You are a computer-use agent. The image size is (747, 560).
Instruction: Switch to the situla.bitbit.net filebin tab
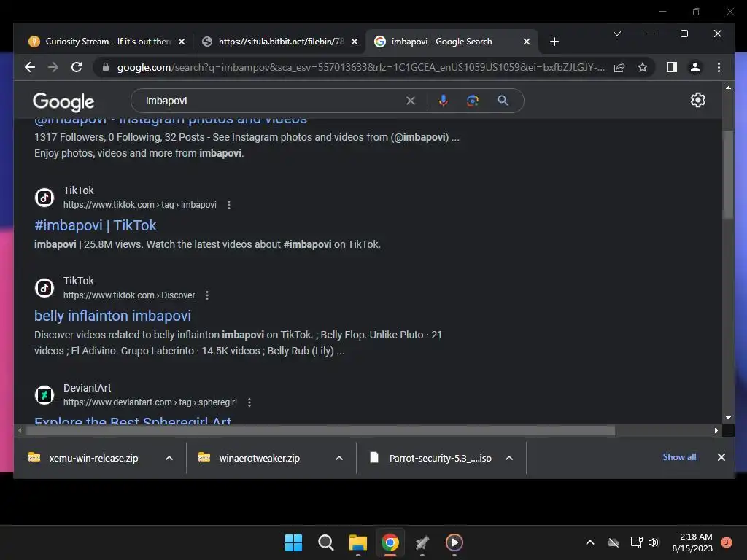[279, 42]
